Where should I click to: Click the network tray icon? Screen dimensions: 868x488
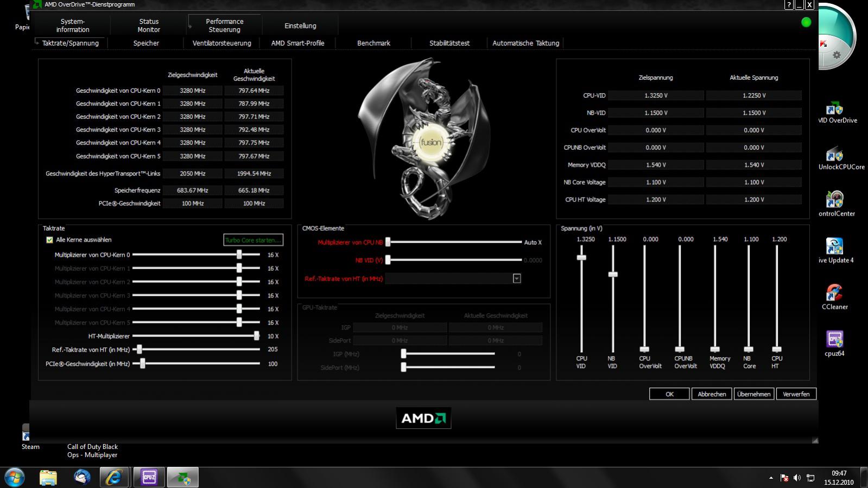point(810,478)
